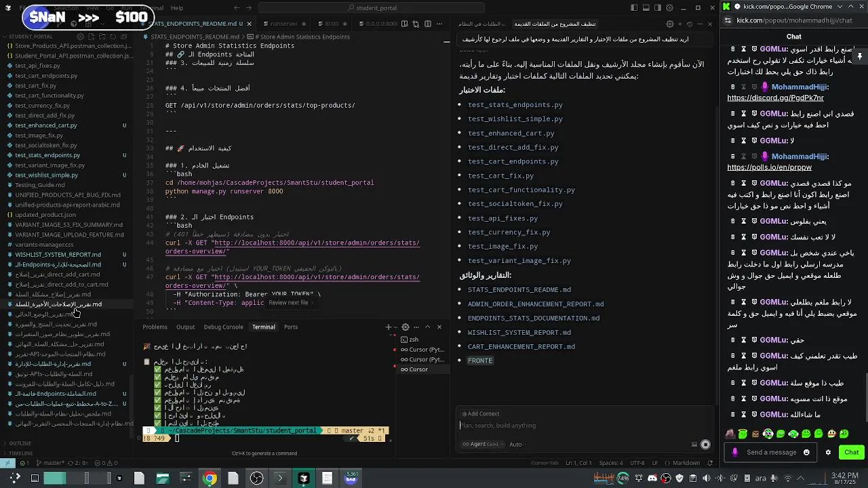Expand the OUTLINE section
This screenshot has width=868, height=488.
pos(20,443)
